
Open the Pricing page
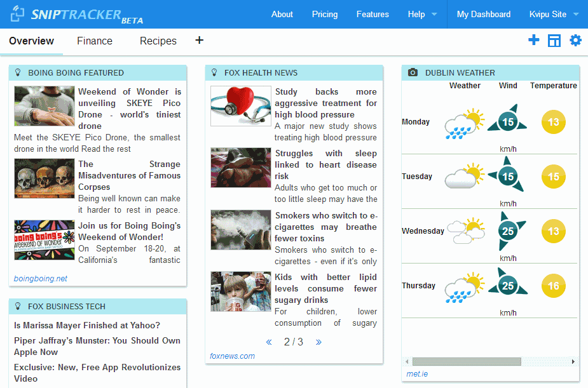click(325, 14)
